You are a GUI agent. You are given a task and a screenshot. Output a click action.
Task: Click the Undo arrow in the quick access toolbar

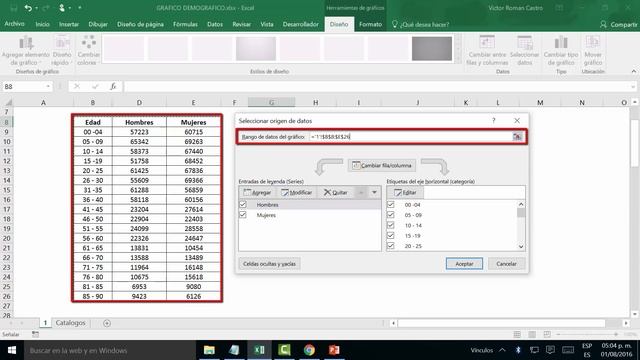(28, 8)
